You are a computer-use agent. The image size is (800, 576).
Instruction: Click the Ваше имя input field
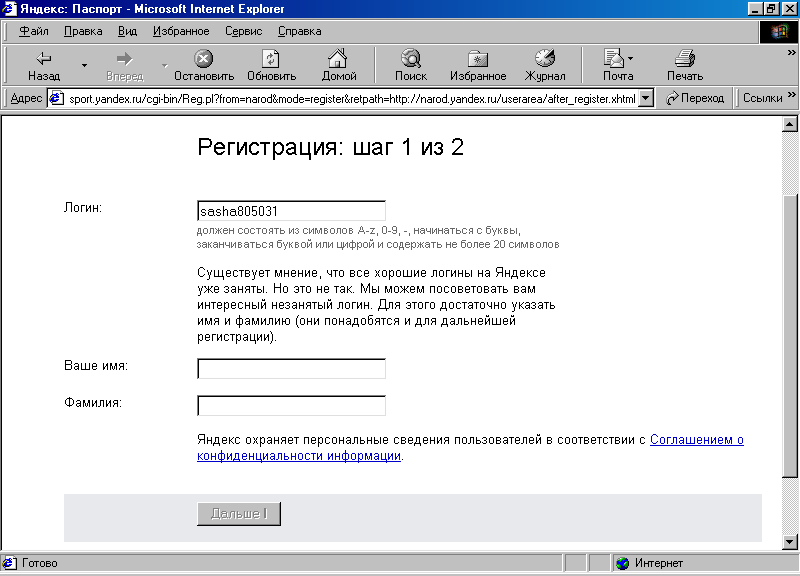click(x=291, y=369)
